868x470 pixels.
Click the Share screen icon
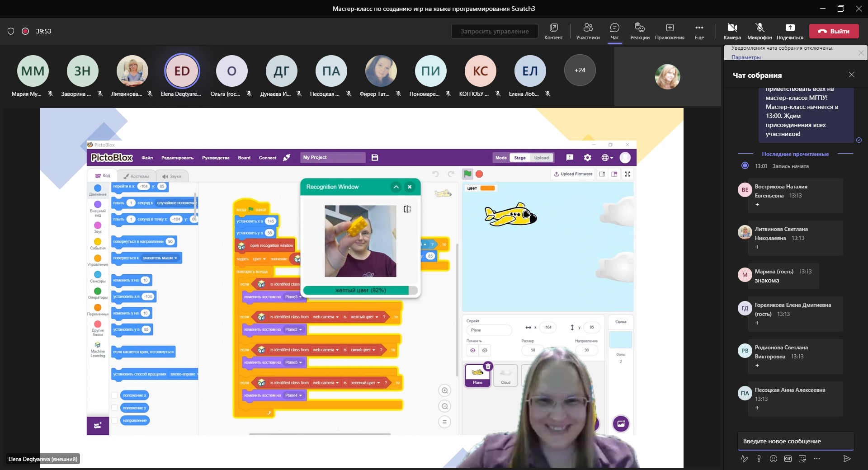point(790,31)
